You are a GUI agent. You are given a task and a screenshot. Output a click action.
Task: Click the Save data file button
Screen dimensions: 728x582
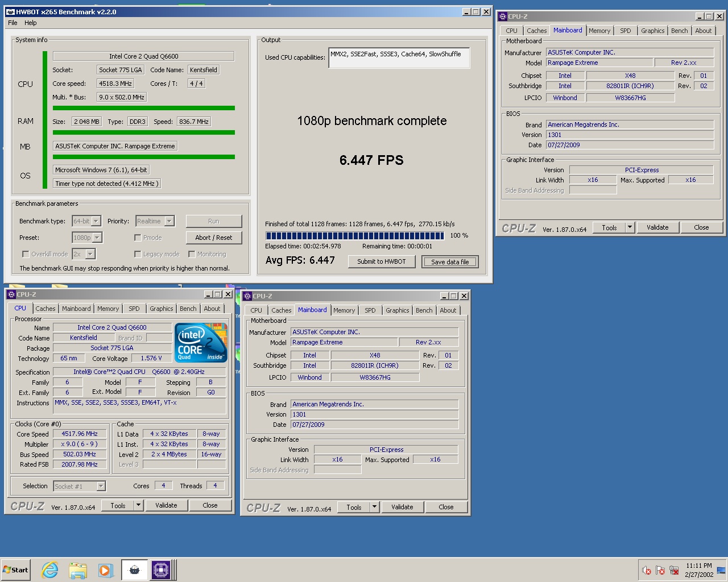coord(450,262)
